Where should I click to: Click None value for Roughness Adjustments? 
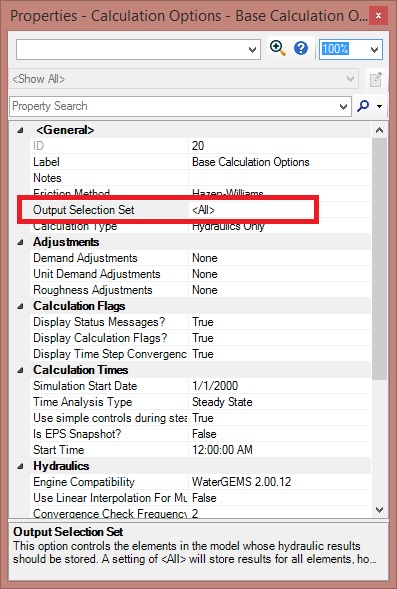coord(205,290)
